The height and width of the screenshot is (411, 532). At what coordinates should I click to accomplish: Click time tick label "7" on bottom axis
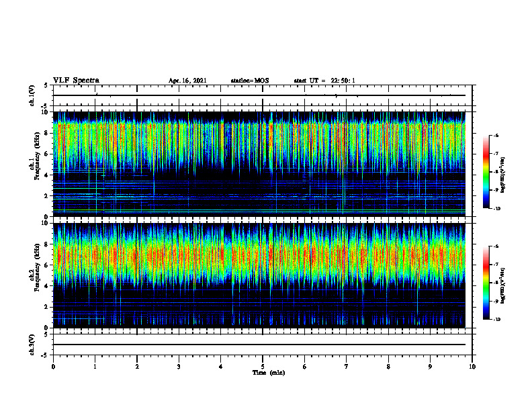pyautogui.click(x=347, y=367)
